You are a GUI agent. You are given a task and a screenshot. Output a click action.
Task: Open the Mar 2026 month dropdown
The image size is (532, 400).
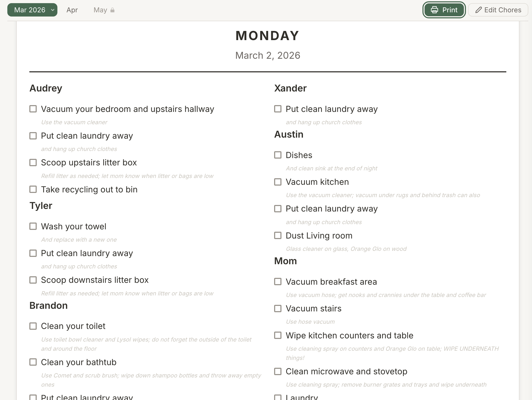tap(32, 10)
